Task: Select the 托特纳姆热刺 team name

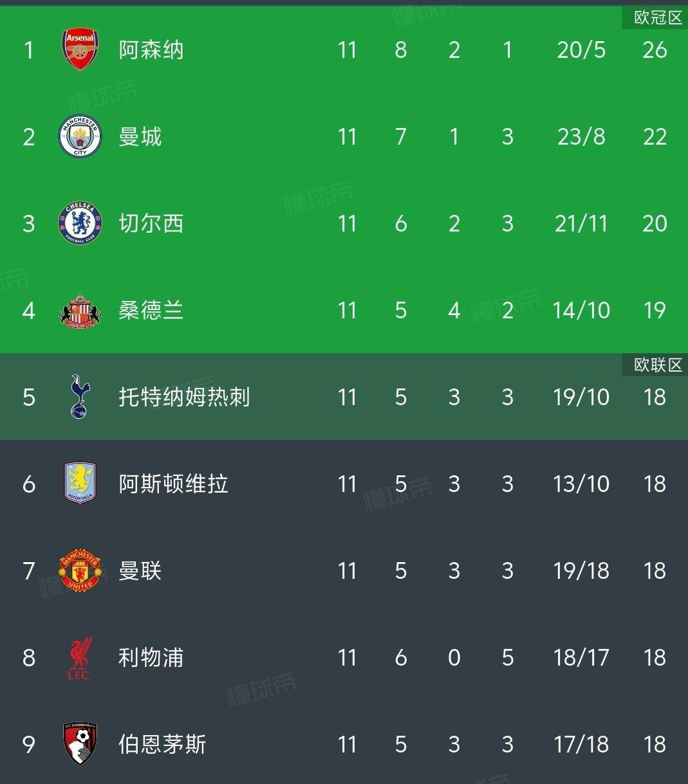Action: click(185, 397)
